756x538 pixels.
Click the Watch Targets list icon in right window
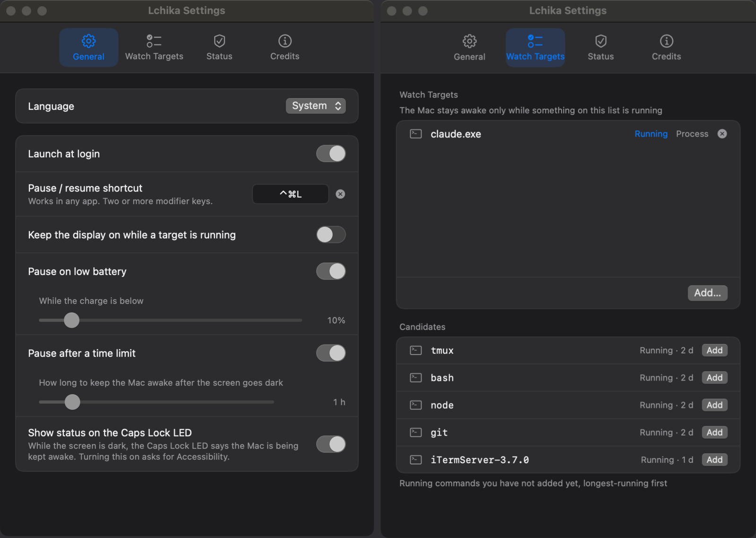535,41
